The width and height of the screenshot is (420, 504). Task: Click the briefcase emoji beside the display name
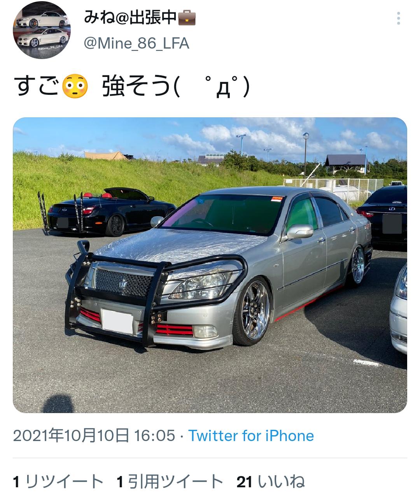coord(187,17)
